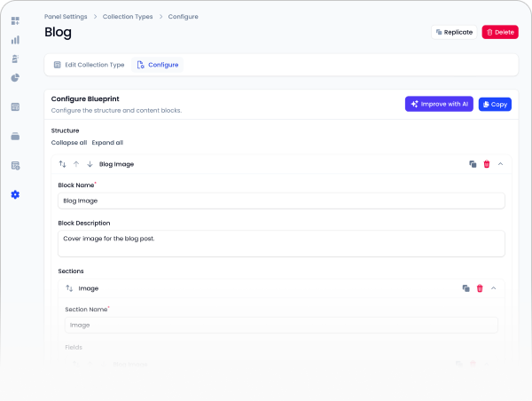Collapse the Image section chevron
532x401 pixels.
[x=494, y=288]
